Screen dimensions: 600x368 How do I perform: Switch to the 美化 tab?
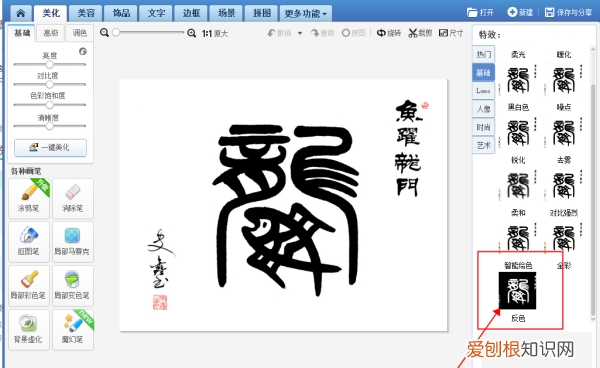[x=51, y=13]
